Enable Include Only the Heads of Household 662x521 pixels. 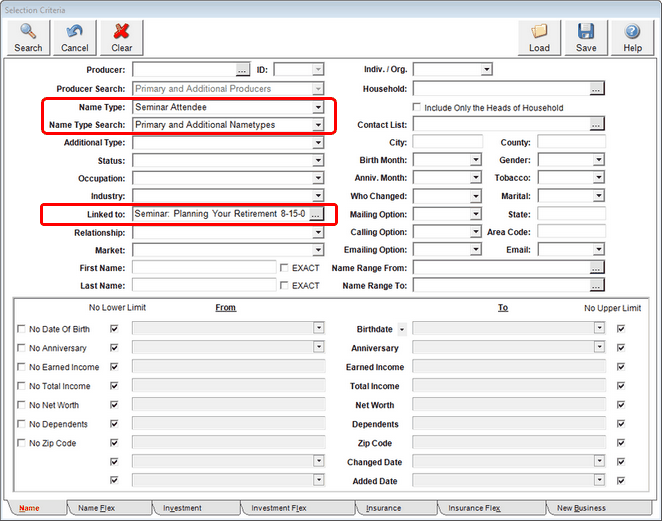(x=418, y=108)
